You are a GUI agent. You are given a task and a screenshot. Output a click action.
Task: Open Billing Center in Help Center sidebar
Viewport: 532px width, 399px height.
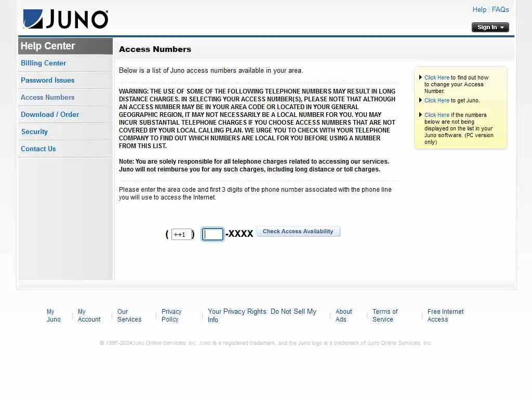(44, 63)
